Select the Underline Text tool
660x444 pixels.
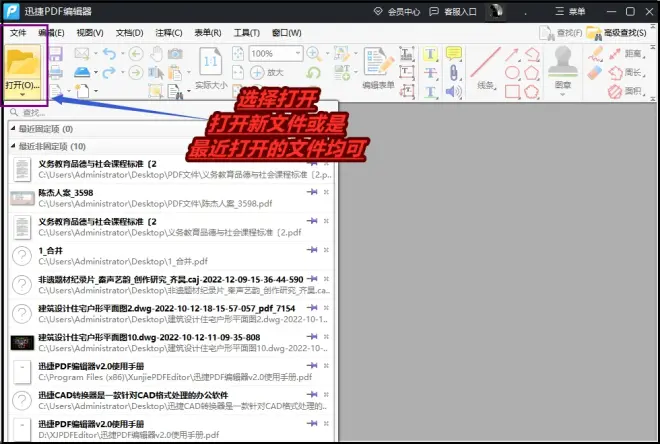(430, 91)
